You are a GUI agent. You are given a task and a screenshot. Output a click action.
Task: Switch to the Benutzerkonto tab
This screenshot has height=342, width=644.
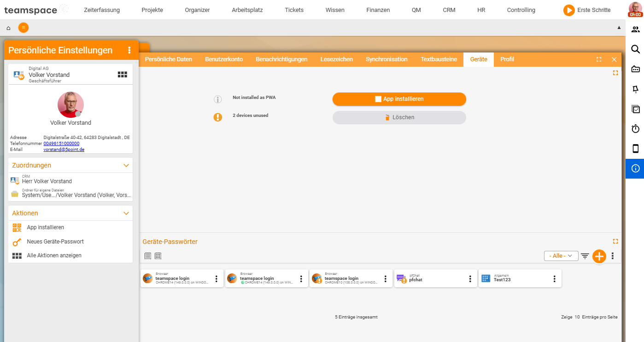click(x=224, y=59)
